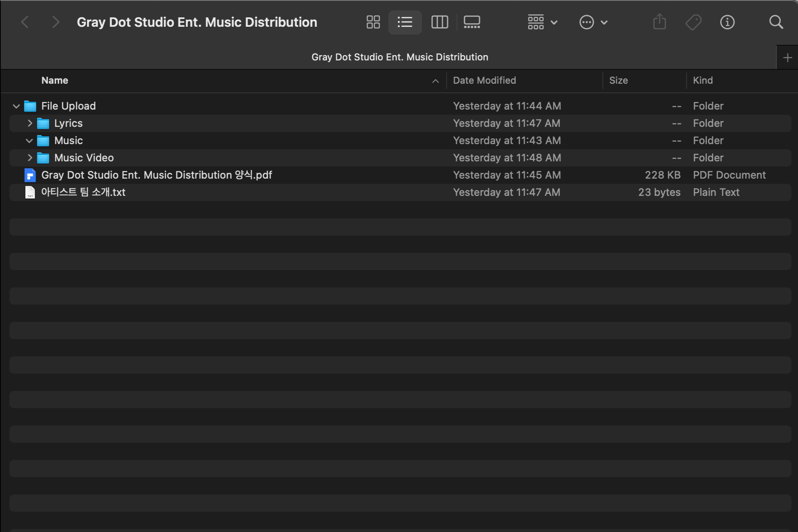Select the Music Video folder name
Viewport: 798px width, 532px height.
[84, 158]
